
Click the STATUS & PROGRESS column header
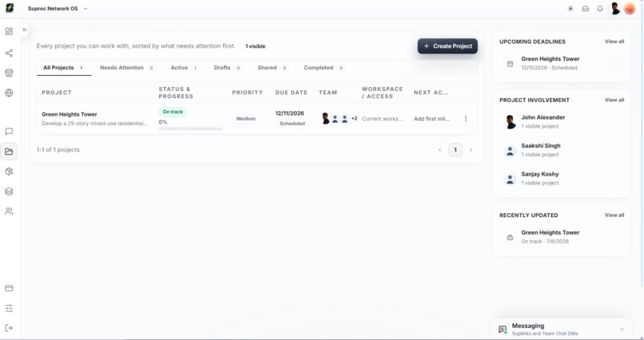[x=176, y=93]
